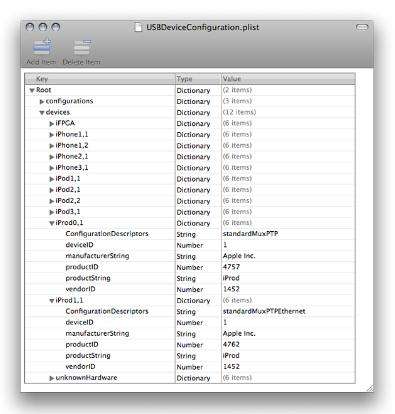Expand the iFPGA disclosure triangle
Viewport: 395px width, 414px height.
click(x=52, y=124)
